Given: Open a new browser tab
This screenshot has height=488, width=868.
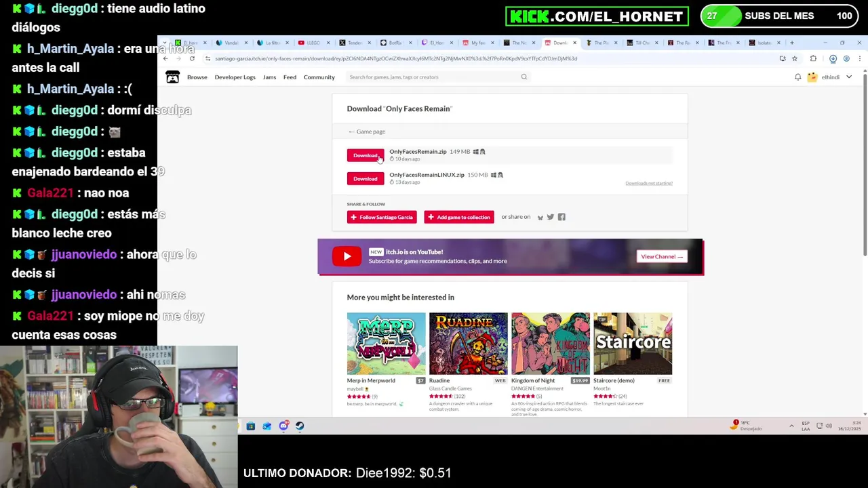Looking at the screenshot, I should [791, 43].
